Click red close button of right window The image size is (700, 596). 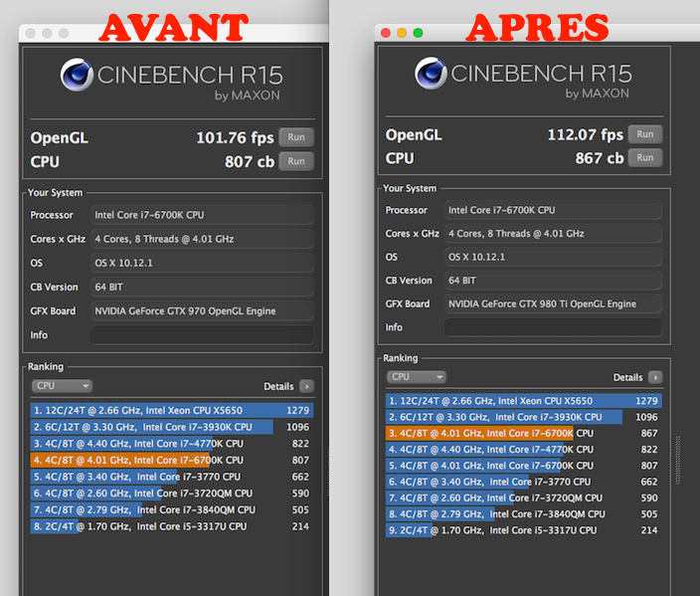[x=386, y=33]
